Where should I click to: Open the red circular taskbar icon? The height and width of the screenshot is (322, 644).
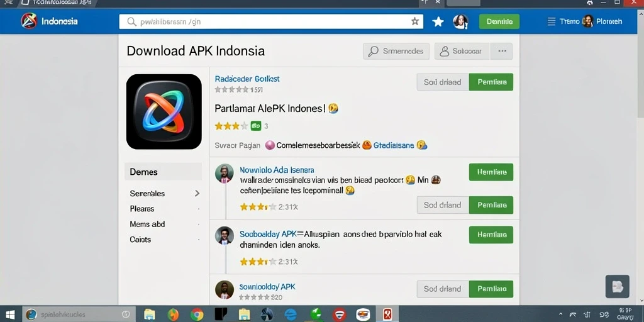pyautogui.click(x=339, y=314)
